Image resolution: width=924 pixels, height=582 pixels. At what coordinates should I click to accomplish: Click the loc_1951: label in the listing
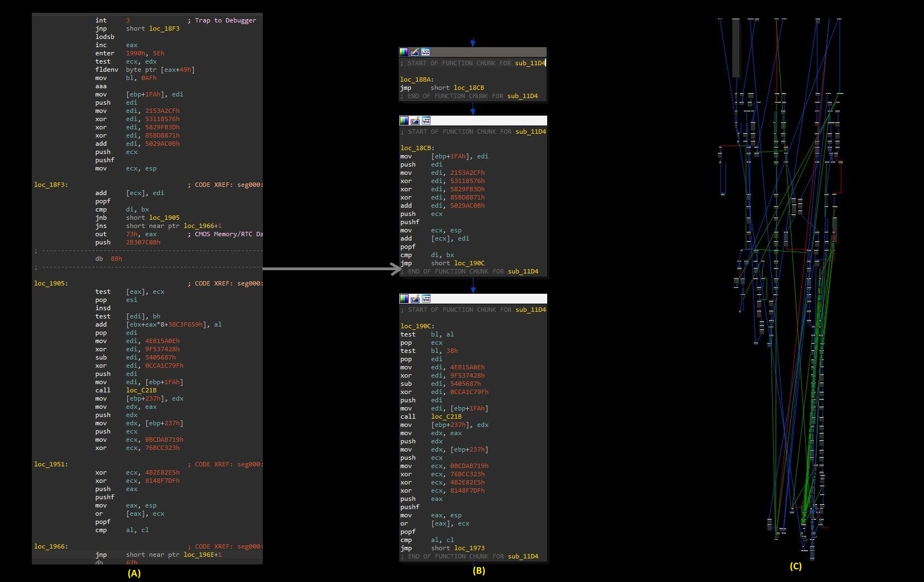click(x=51, y=464)
